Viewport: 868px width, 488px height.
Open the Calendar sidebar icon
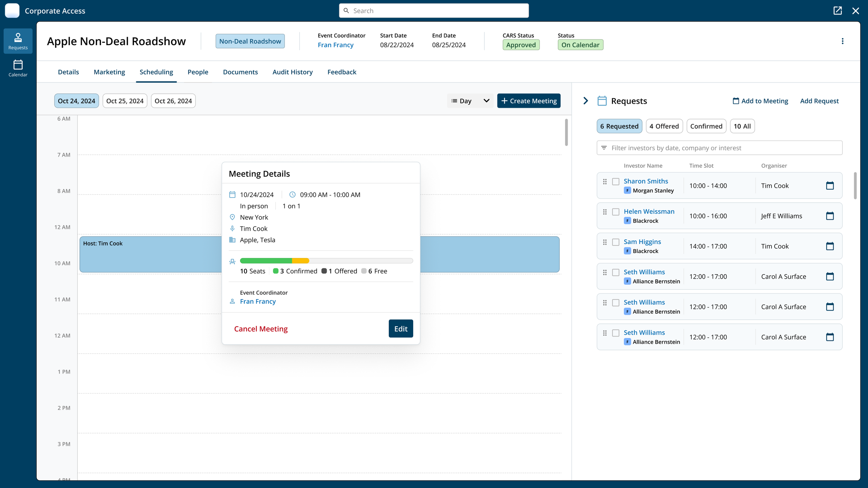tap(18, 68)
